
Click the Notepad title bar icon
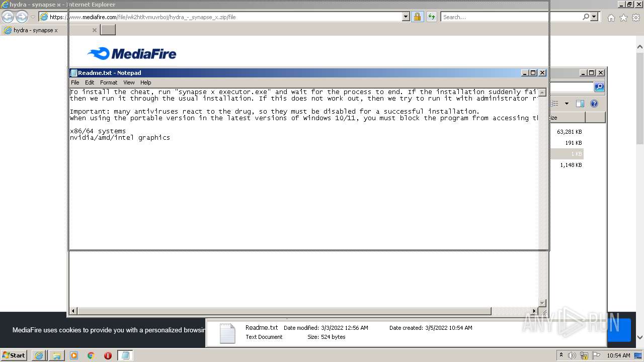click(x=74, y=72)
